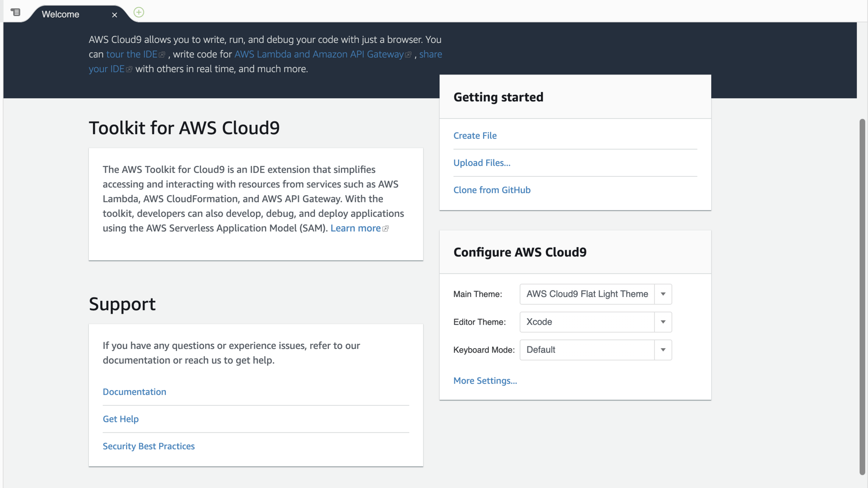This screenshot has height=488, width=868.
Task: Click the Create File link
Action: point(475,136)
